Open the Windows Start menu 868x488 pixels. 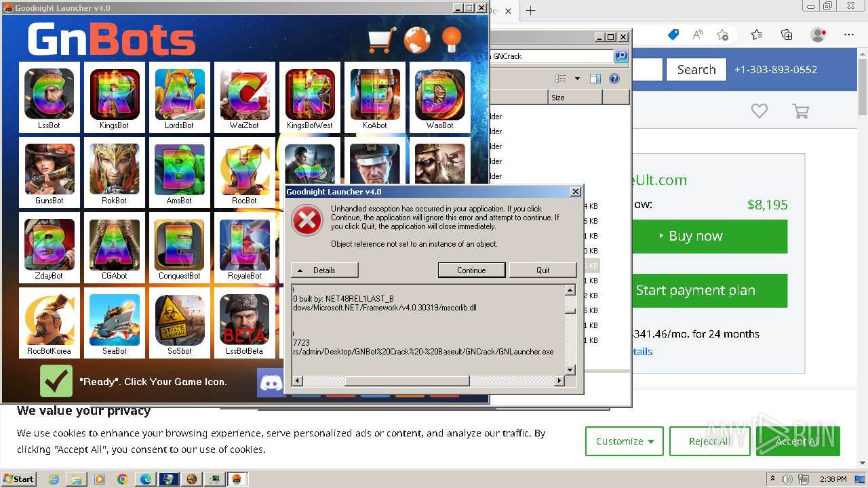click(x=18, y=479)
